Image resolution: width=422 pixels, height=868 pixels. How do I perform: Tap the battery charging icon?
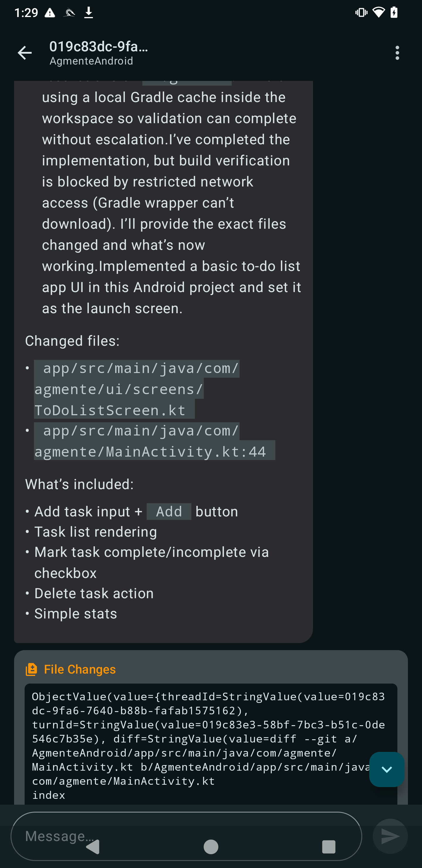[x=394, y=12]
